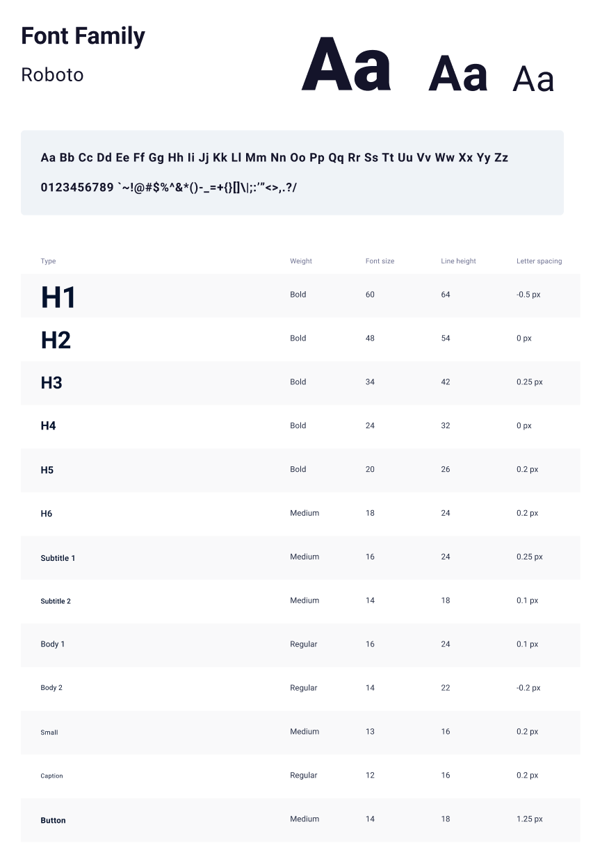Click the alphabet character sample line
This screenshot has width=609, height=868.
[x=274, y=158]
